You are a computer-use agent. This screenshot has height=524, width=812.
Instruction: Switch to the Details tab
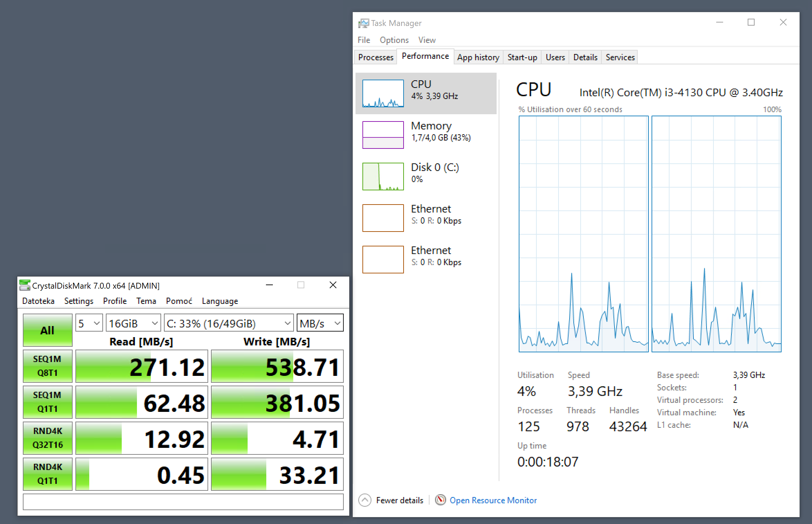point(585,57)
